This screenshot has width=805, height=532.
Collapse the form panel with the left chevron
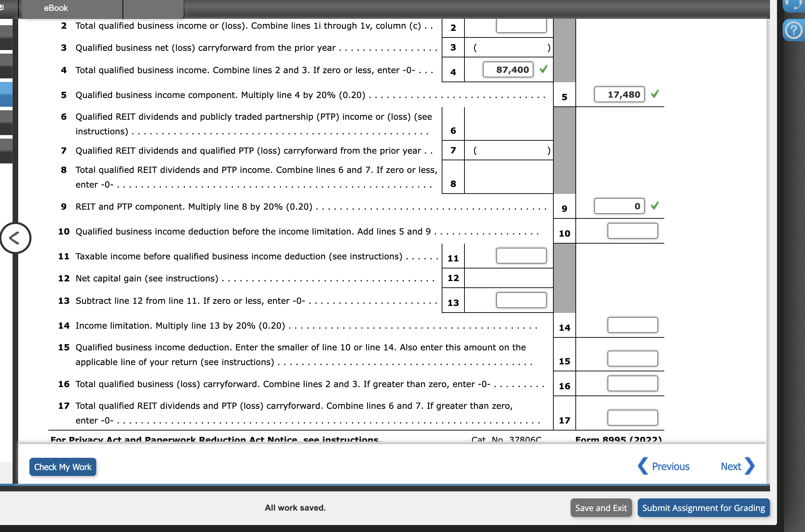pos(16,237)
